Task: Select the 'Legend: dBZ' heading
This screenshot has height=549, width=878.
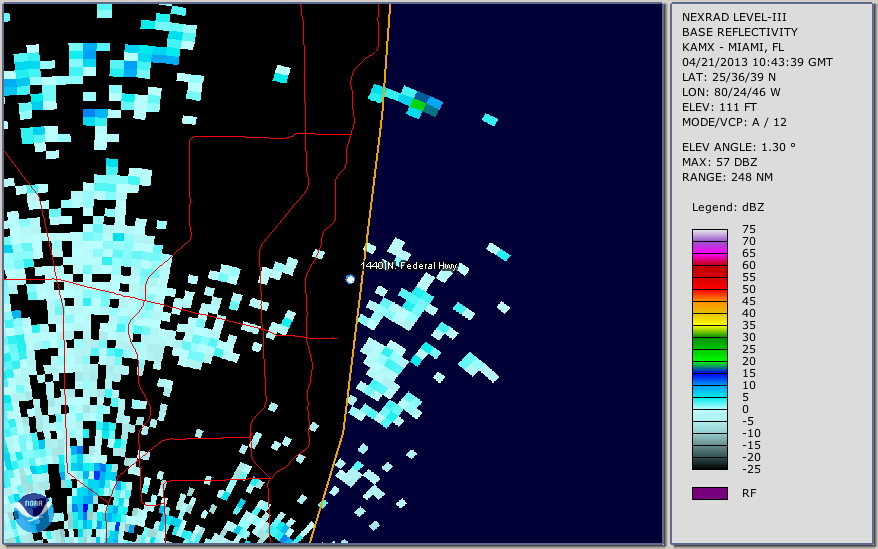Action: (x=727, y=207)
